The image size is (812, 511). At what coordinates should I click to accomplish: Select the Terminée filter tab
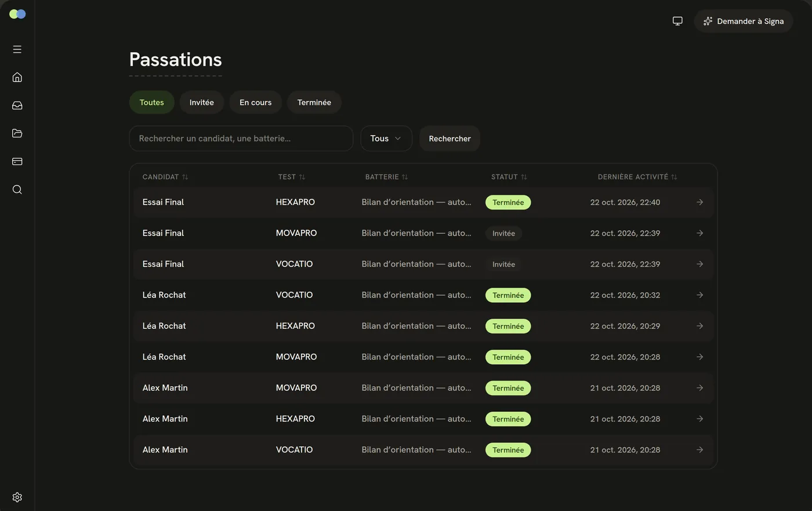click(x=314, y=102)
